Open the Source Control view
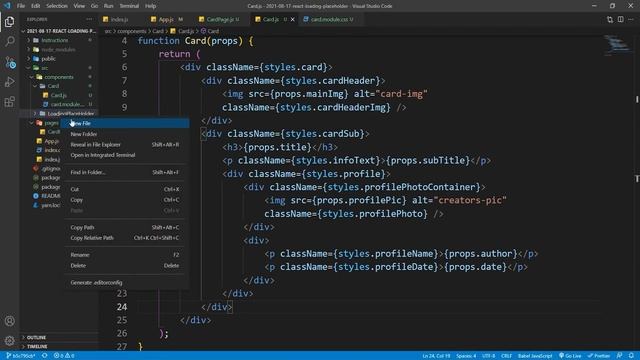 point(9,62)
